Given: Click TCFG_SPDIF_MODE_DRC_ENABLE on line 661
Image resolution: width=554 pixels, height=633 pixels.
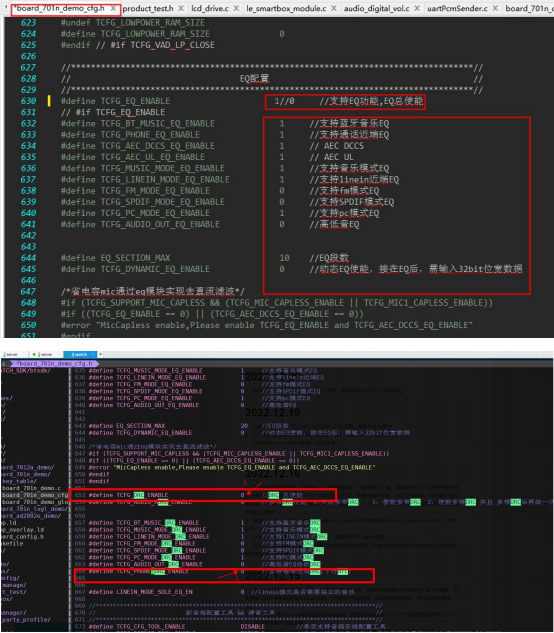Looking at the screenshot, I should (161, 551).
